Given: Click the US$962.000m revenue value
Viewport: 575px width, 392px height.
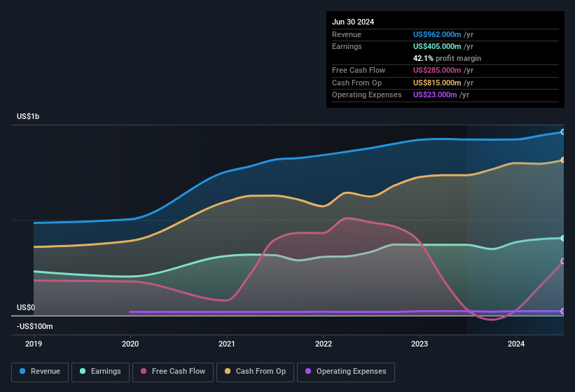Looking at the screenshot, I should click(437, 34).
